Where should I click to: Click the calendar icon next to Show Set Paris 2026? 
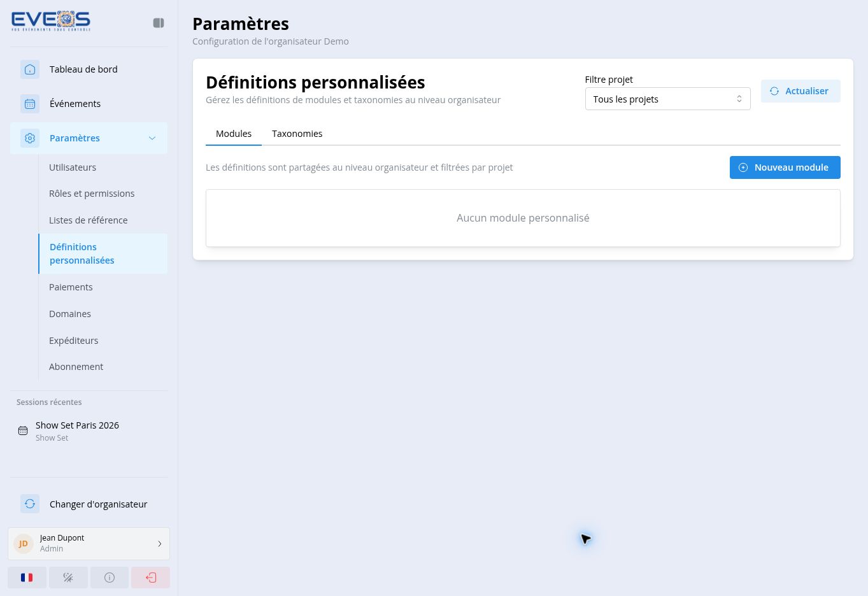tap(23, 431)
